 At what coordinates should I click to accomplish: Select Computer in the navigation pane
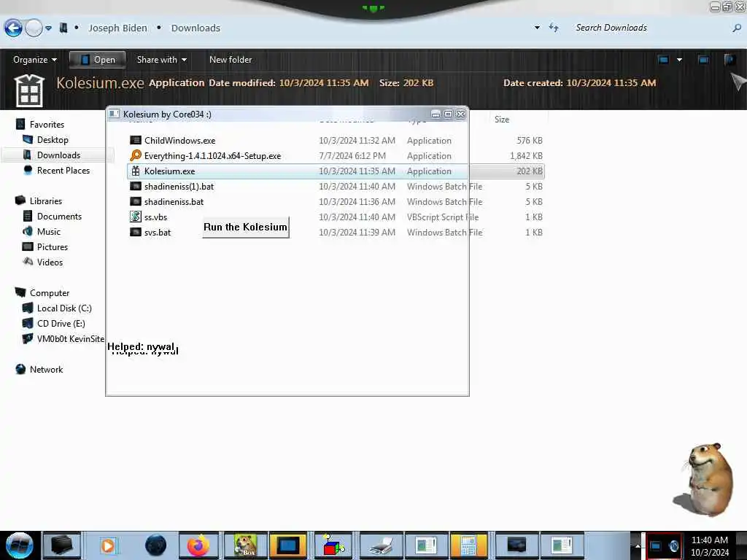(50, 293)
